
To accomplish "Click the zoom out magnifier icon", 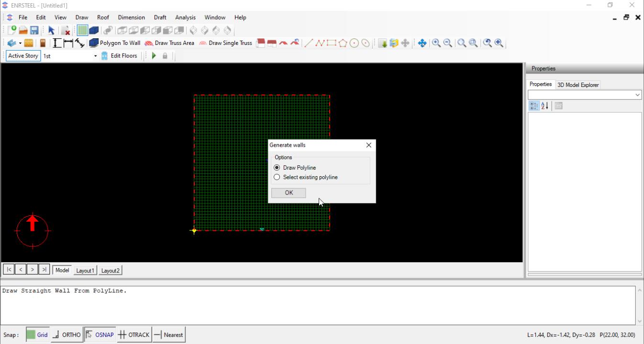I will pyautogui.click(x=448, y=43).
